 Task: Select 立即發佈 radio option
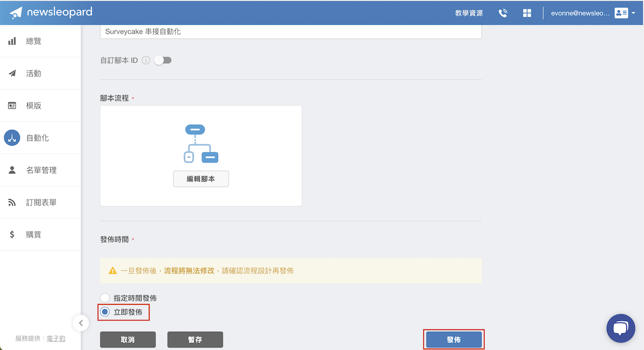click(105, 312)
